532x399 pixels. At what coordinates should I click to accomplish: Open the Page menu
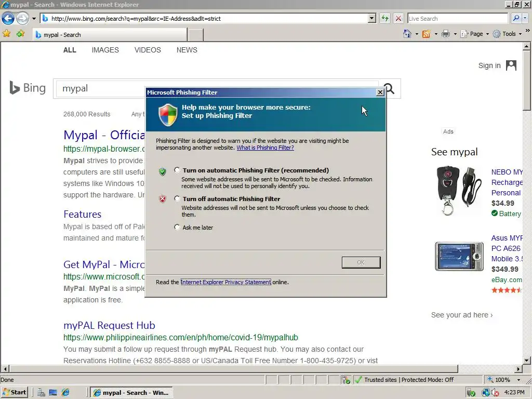(475, 34)
